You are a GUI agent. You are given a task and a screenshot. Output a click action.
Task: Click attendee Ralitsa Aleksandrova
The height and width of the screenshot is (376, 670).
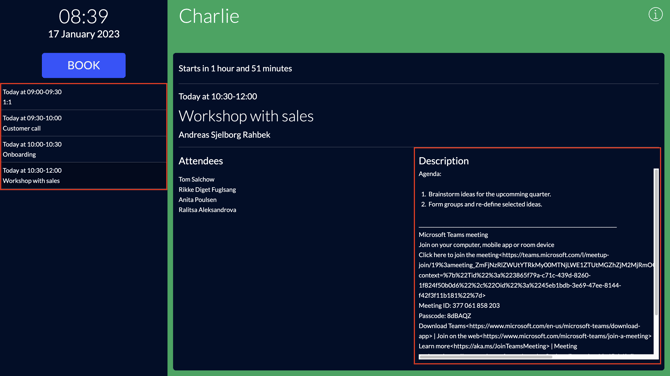tap(207, 210)
